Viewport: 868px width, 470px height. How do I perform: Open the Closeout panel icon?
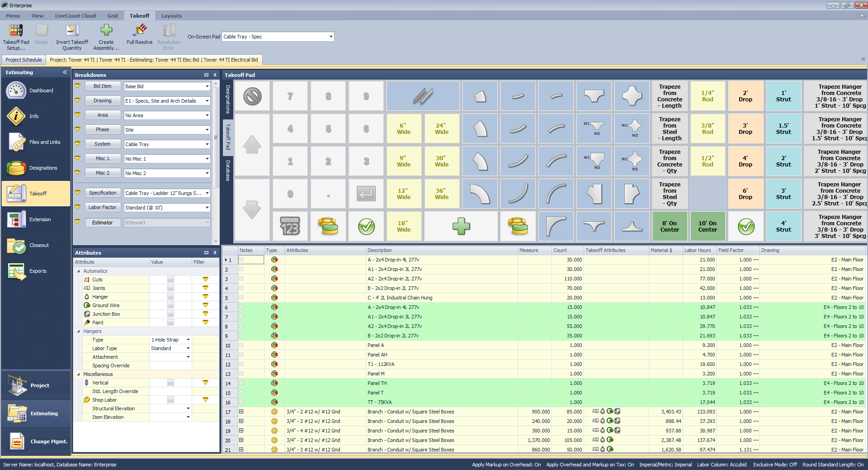click(x=16, y=245)
